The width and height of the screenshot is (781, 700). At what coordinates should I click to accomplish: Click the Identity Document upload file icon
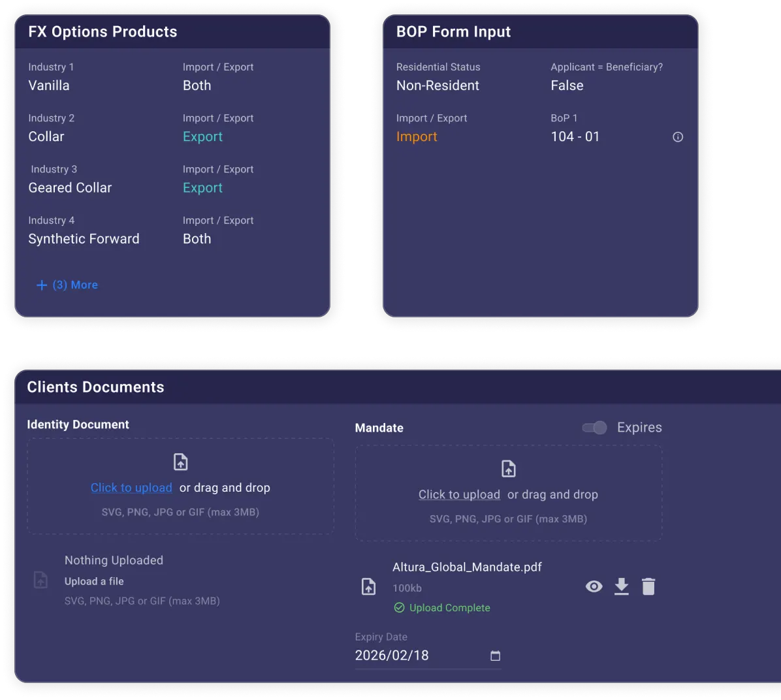(x=180, y=462)
